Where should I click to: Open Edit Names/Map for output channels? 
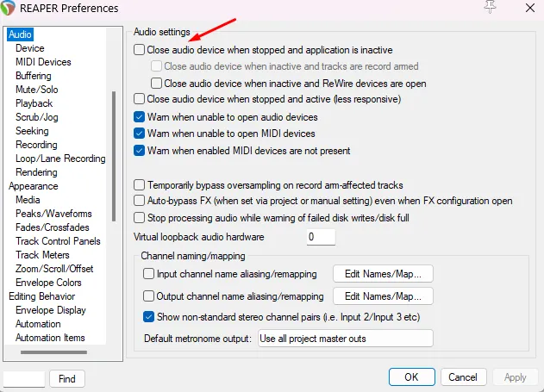[x=383, y=296]
